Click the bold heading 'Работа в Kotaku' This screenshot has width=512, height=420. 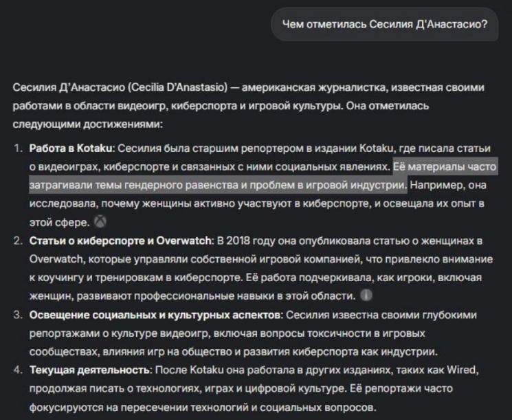pos(70,148)
